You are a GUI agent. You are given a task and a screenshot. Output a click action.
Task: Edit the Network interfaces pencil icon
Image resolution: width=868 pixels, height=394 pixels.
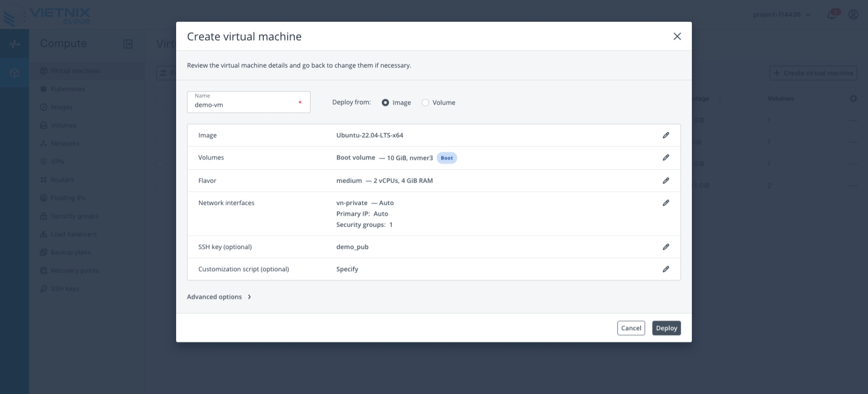coord(666,203)
